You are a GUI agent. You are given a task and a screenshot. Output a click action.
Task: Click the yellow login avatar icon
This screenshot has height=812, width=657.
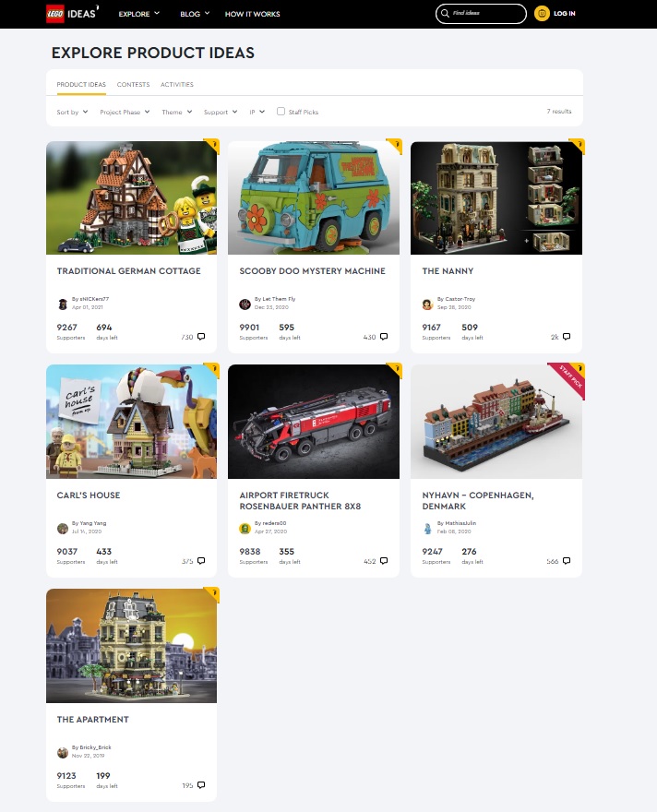tap(542, 14)
